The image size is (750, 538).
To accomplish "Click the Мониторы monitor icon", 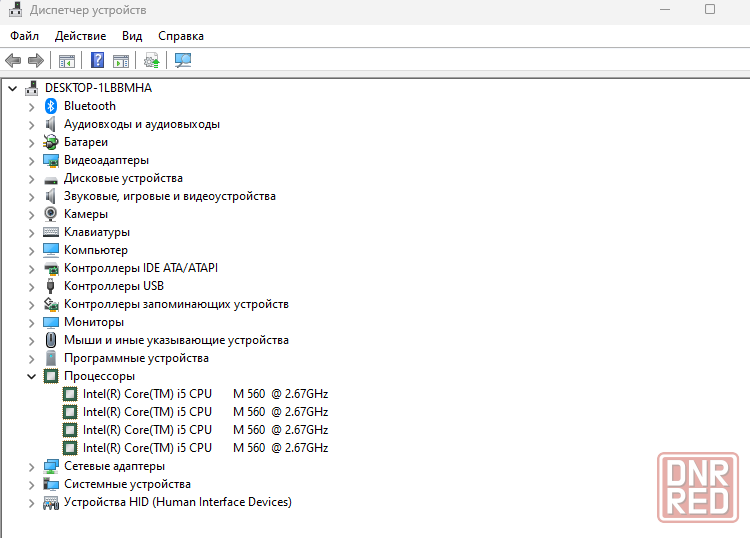I will (51, 322).
